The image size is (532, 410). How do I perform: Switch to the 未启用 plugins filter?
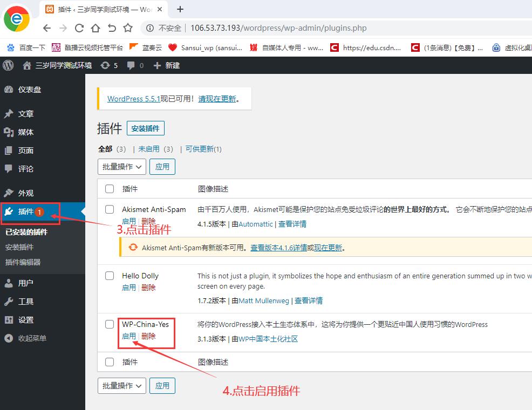[x=149, y=149]
